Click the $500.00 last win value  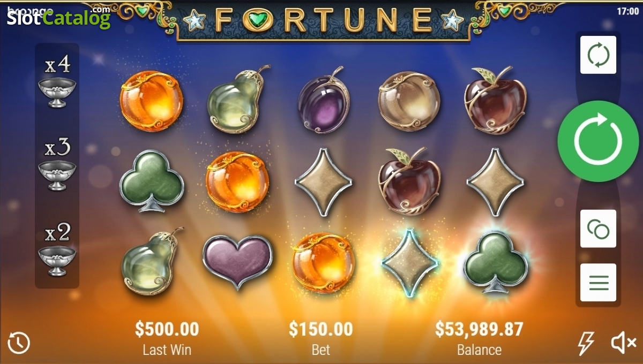[x=167, y=329]
